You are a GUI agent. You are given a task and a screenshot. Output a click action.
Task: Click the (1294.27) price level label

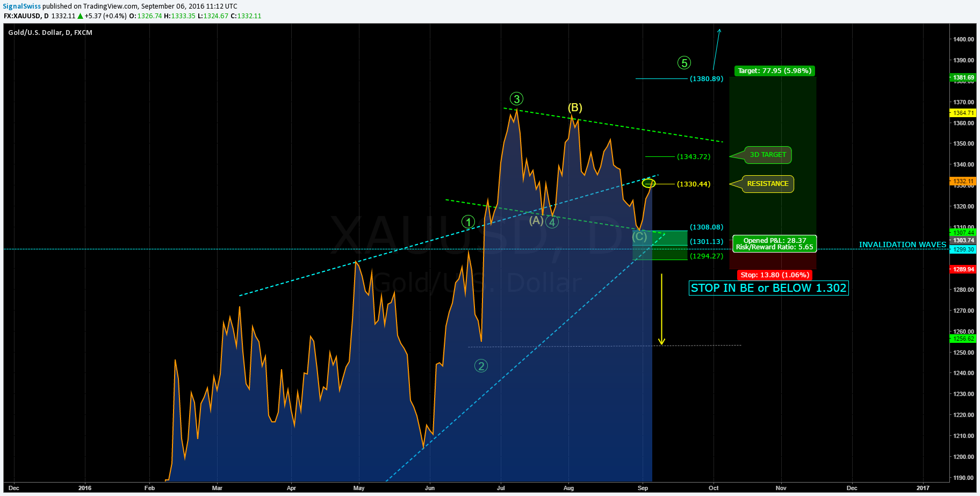click(707, 256)
